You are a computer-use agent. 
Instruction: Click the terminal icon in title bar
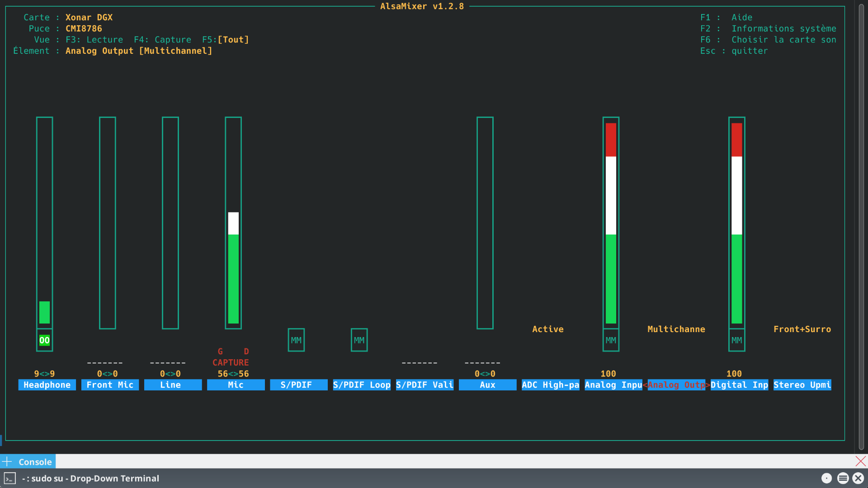pos(9,479)
